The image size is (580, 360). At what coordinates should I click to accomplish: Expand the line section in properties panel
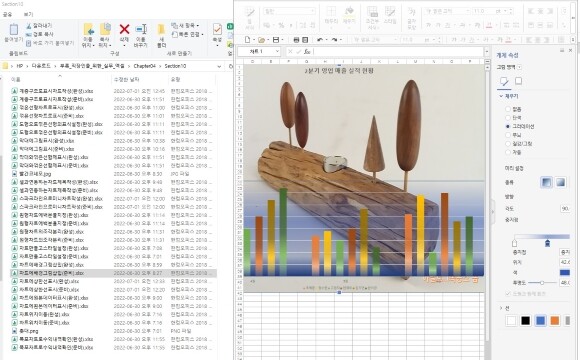click(x=501, y=308)
